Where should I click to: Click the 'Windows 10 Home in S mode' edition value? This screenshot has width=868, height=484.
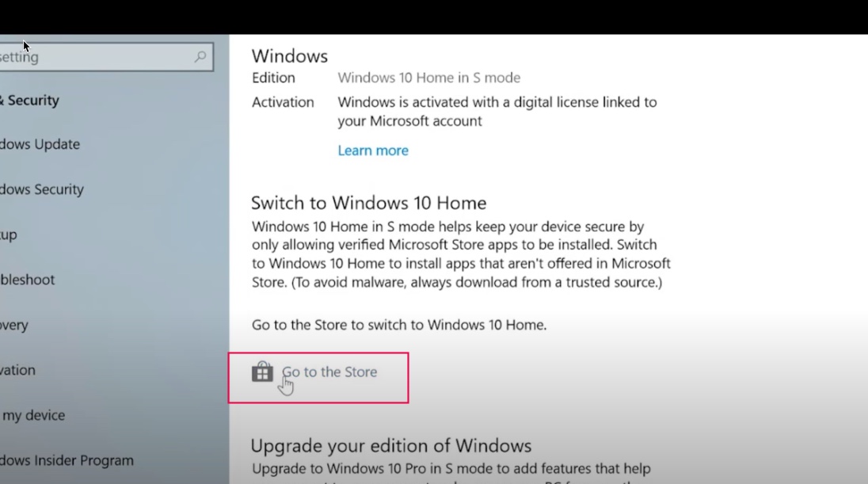tap(429, 78)
